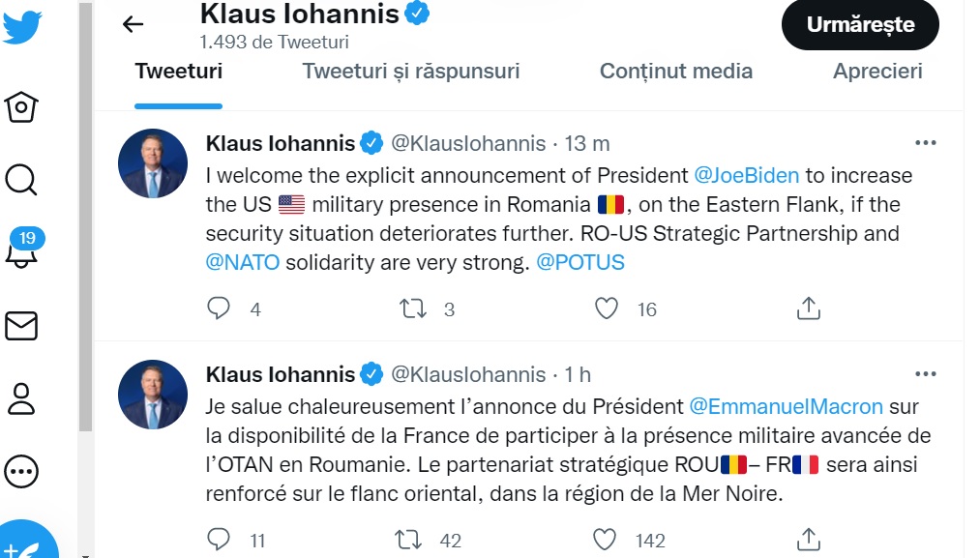Open the Explore search icon

pyautogui.click(x=21, y=179)
